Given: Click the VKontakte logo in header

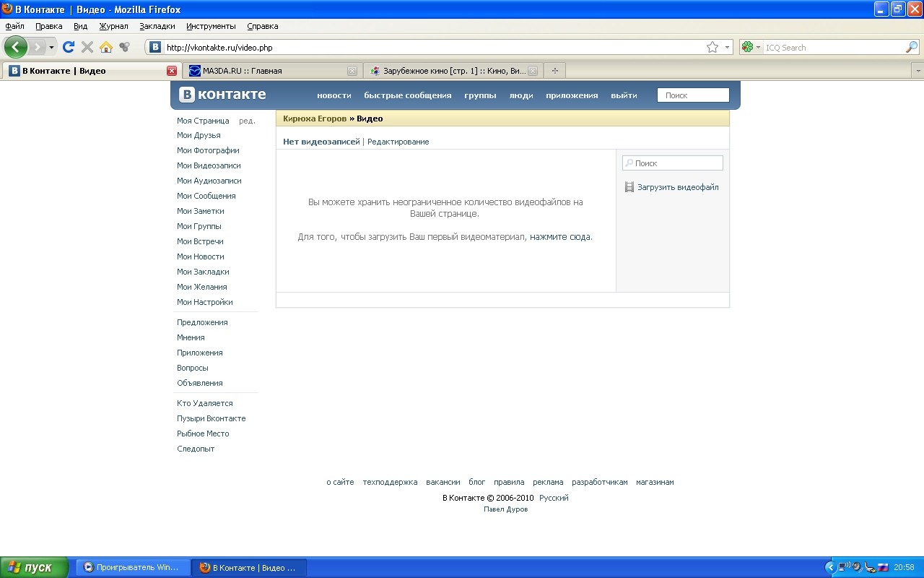Looking at the screenshot, I should point(223,95).
